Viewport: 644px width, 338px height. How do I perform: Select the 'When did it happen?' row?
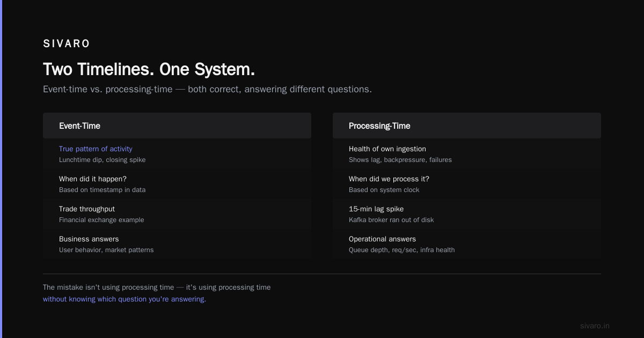177,184
